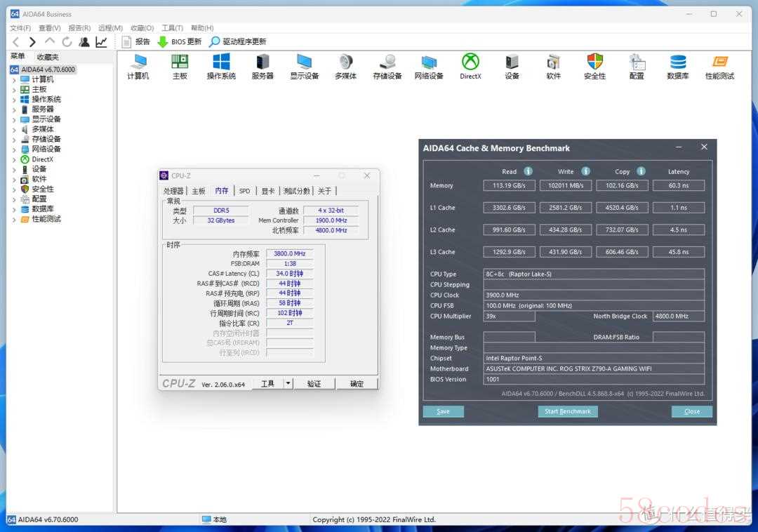The width and height of the screenshot is (758, 532).
Task: Click the Write info icon in benchmark
Action: [x=586, y=171]
